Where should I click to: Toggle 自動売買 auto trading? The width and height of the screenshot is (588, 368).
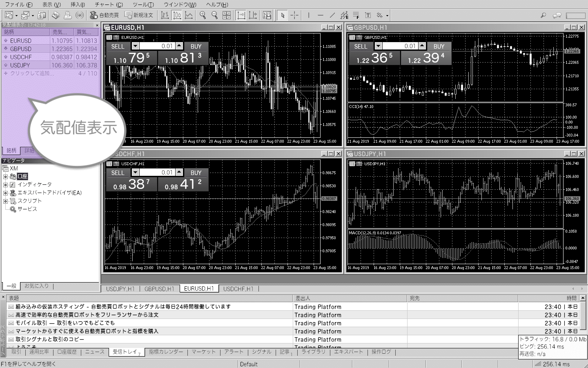tap(104, 15)
